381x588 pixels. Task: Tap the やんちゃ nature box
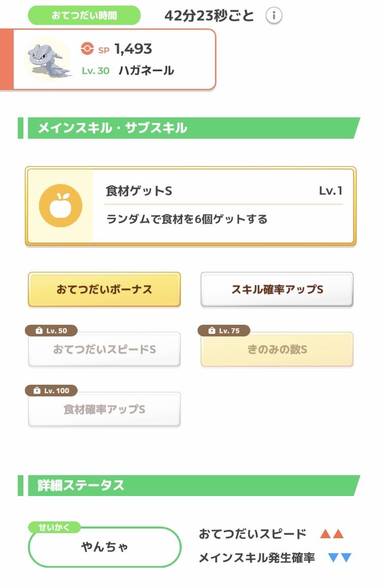tap(105, 547)
